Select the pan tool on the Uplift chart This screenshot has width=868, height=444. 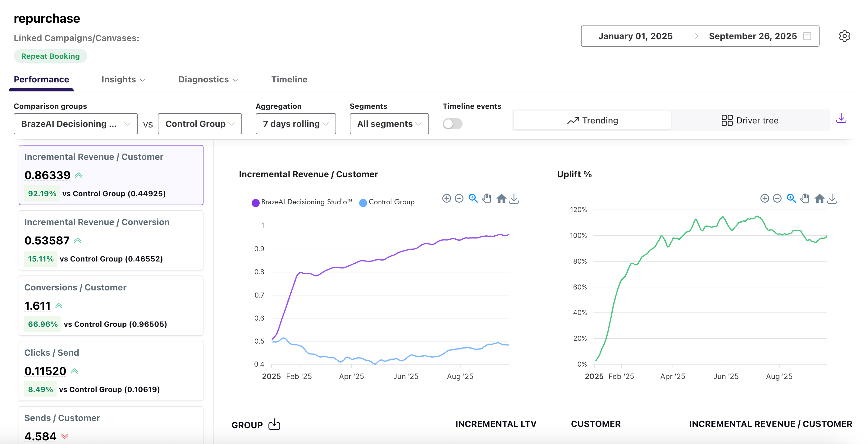pos(805,198)
